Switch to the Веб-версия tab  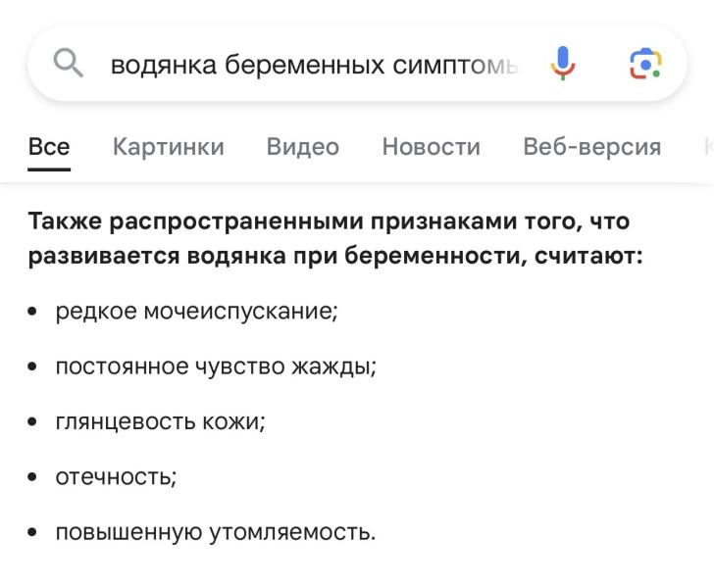coord(592,147)
